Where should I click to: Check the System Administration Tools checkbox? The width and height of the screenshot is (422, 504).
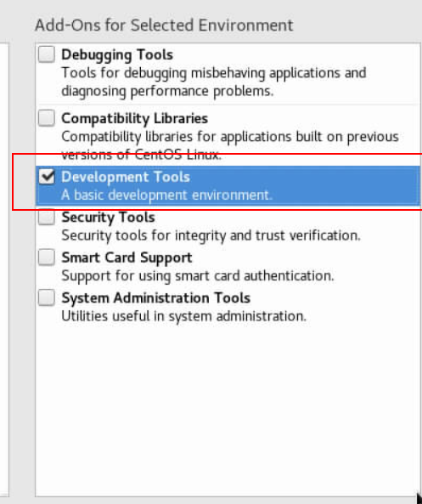coord(47,297)
